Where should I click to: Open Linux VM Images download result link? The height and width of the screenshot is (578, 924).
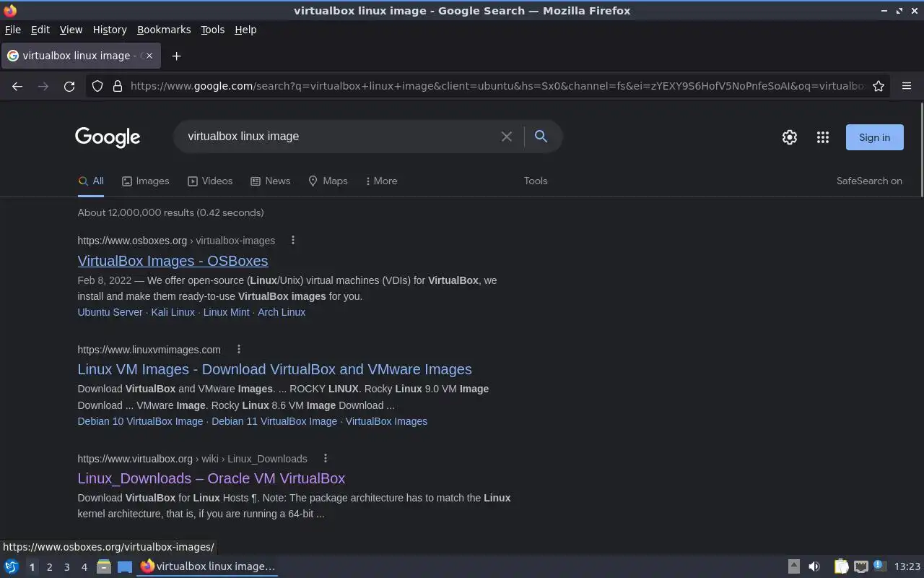point(274,369)
